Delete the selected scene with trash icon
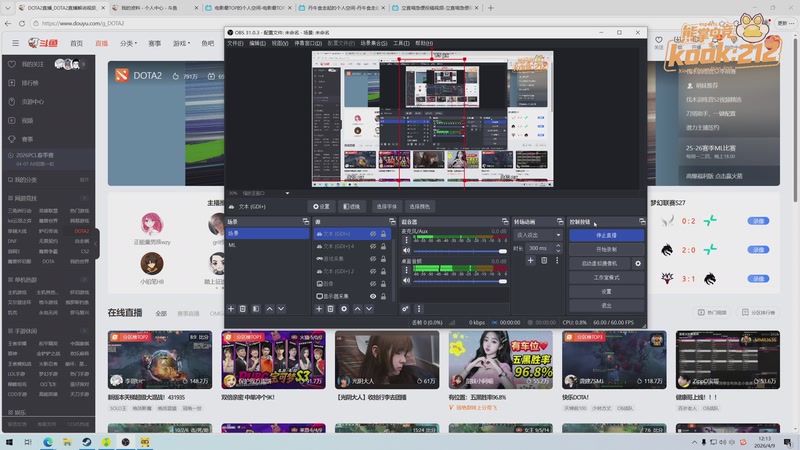Viewport: 800px width, 450px height. click(243, 309)
